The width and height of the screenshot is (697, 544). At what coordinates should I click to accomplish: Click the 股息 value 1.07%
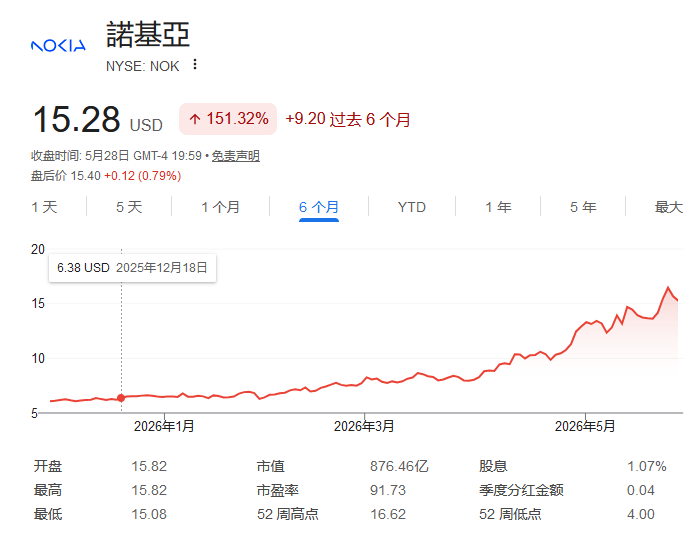pyautogui.click(x=646, y=466)
